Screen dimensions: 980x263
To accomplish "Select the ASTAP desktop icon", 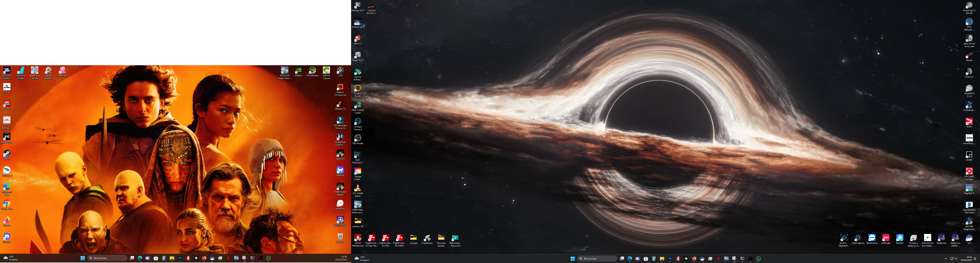I will coord(969,156).
